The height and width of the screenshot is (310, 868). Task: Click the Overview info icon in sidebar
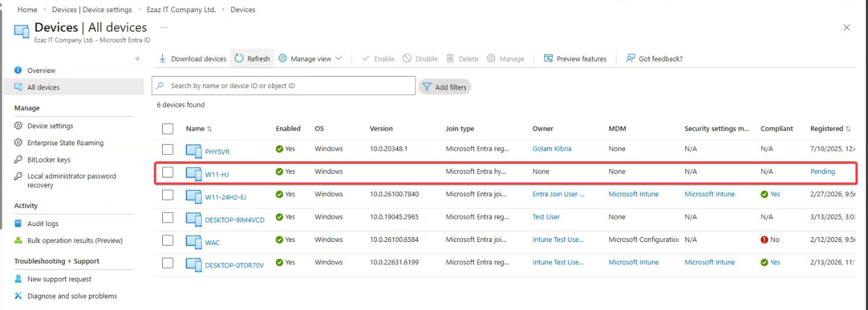coord(18,70)
